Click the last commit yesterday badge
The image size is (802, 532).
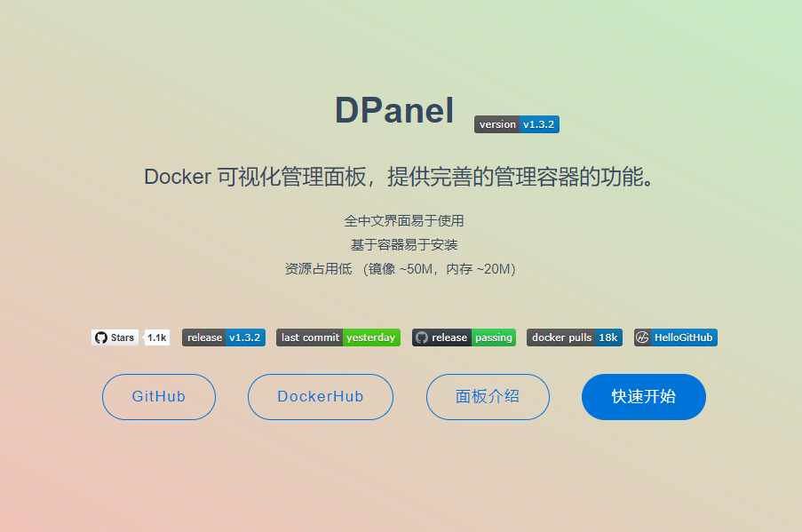(x=338, y=337)
